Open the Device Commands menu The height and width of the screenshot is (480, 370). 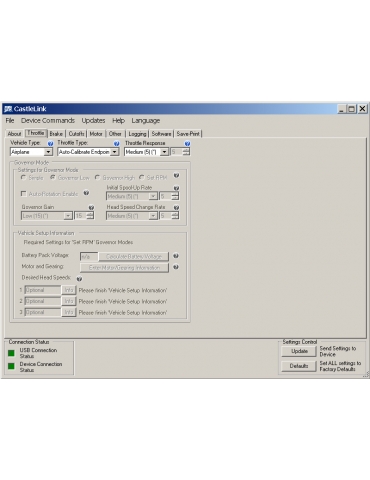48,121
